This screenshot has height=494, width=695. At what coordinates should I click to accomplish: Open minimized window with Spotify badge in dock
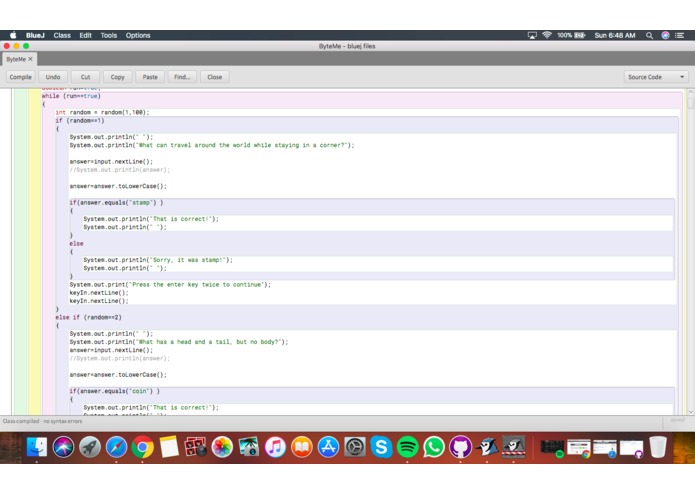point(552,448)
